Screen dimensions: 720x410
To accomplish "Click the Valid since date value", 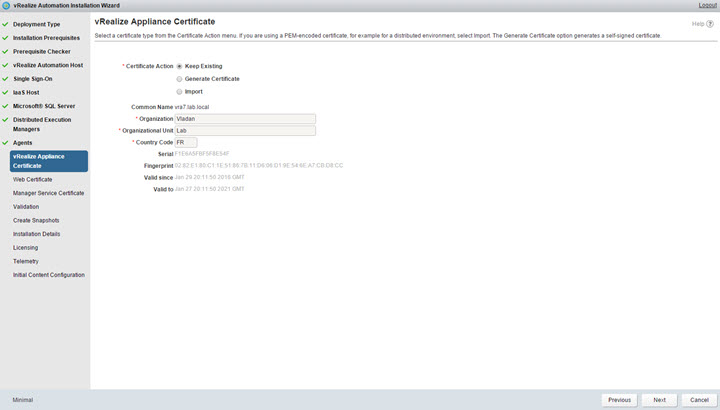I will pyautogui.click(x=210, y=177).
